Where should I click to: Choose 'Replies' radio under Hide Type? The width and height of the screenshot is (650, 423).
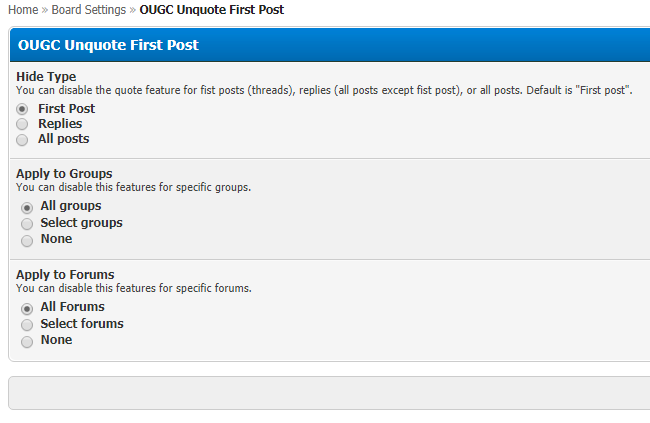pyautogui.click(x=22, y=124)
